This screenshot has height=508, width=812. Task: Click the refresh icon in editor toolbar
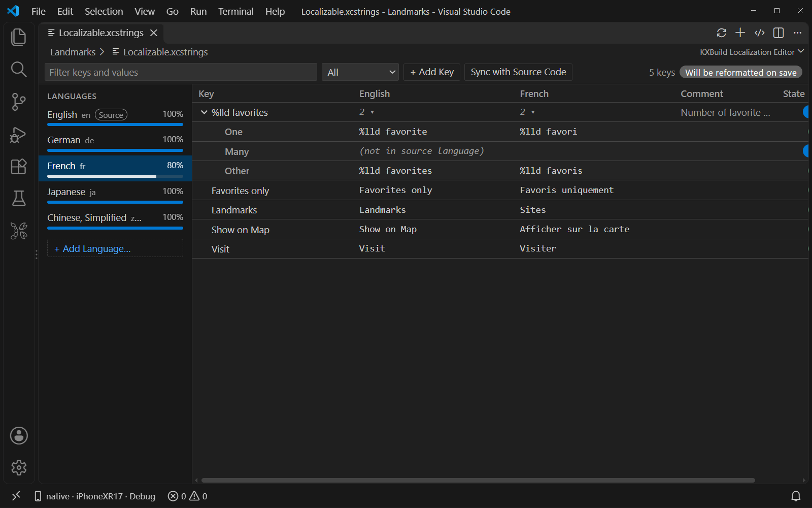point(721,33)
